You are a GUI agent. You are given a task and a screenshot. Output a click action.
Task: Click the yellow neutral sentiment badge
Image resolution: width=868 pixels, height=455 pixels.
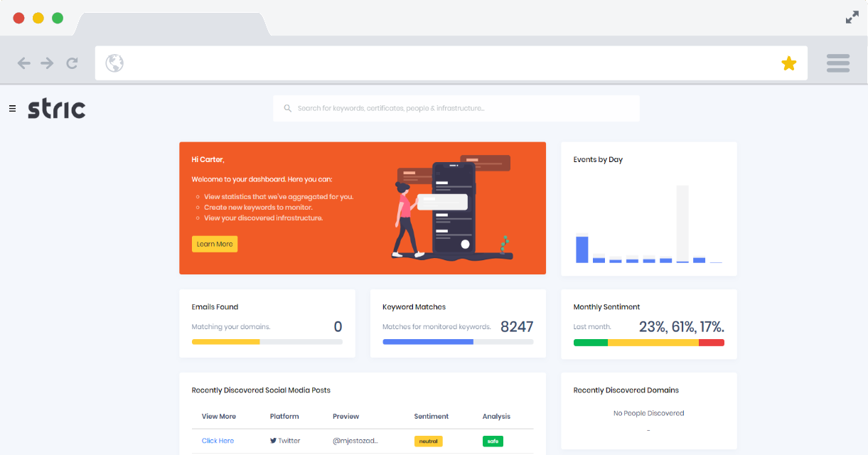tap(428, 441)
